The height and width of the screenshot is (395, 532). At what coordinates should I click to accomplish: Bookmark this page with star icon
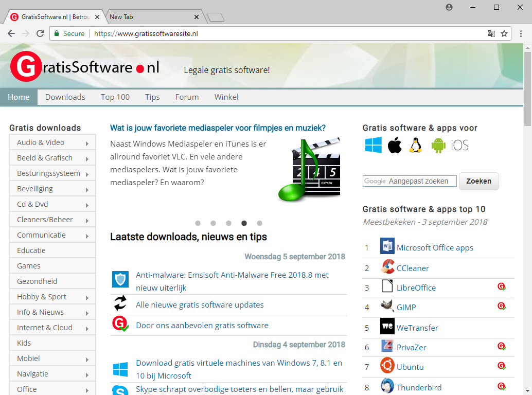point(504,33)
